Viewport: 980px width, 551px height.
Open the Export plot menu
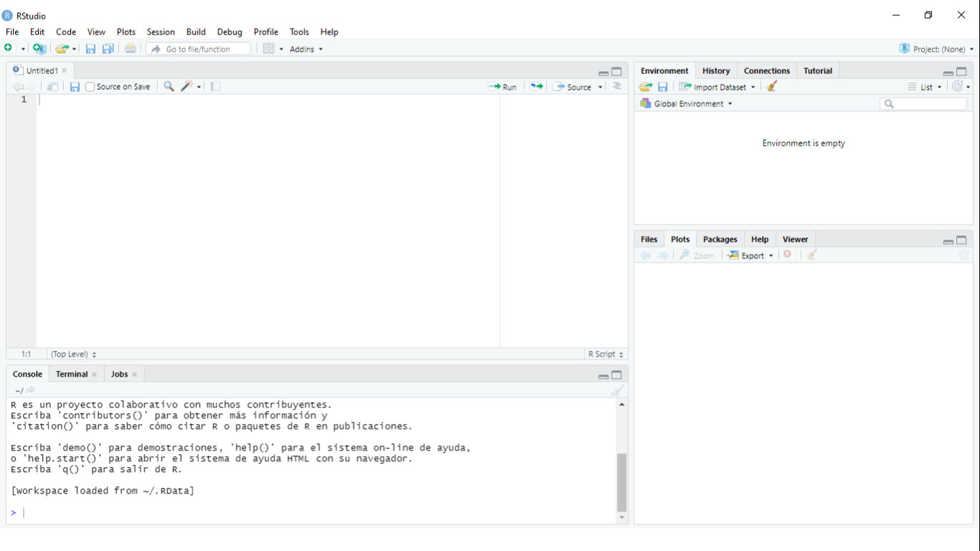tap(751, 255)
